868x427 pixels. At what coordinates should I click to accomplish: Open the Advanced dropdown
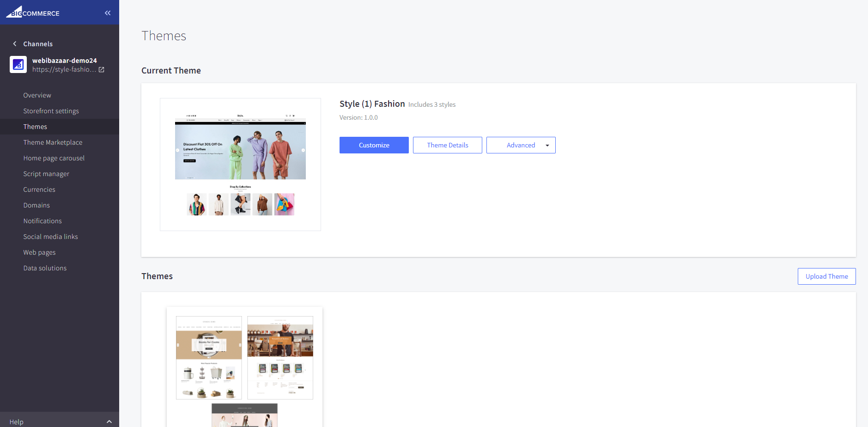click(x=521, y=145)
